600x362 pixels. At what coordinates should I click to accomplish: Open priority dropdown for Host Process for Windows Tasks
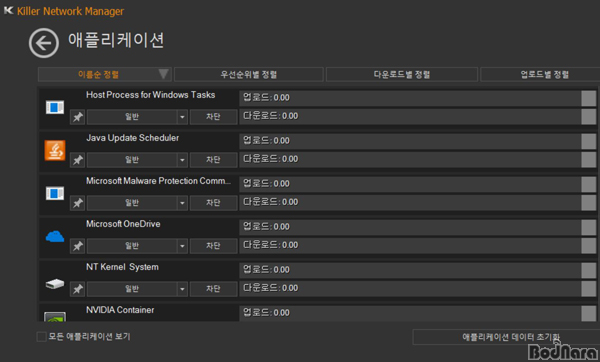pos(182,117)
